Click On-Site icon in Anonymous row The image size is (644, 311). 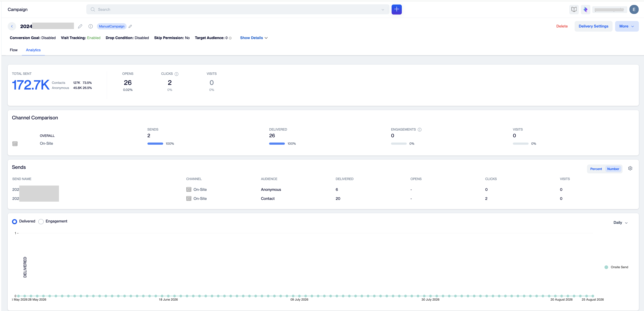(x=189, y=189)
